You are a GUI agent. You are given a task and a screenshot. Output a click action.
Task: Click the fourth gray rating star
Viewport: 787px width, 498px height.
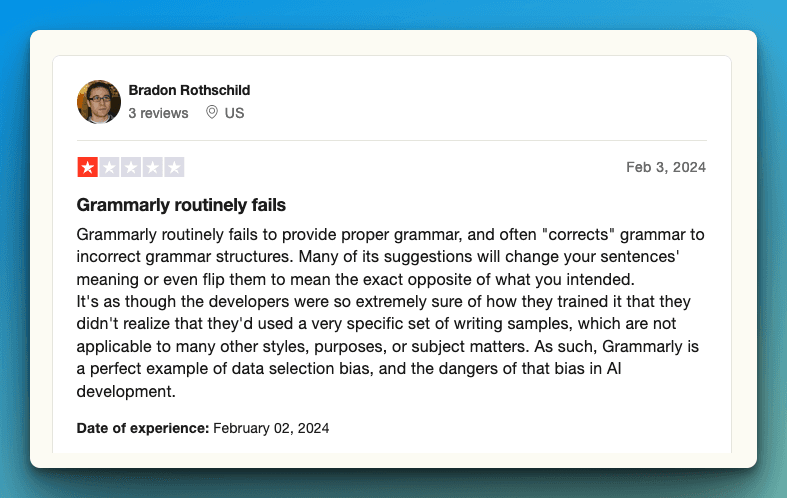pyautogui.click(x=153, y=167)
